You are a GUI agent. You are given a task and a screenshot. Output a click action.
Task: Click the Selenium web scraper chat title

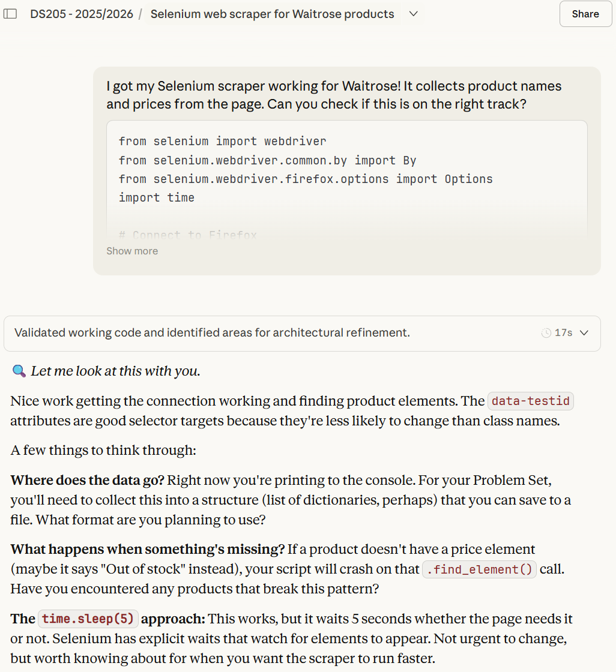click(x=272, y=14)
